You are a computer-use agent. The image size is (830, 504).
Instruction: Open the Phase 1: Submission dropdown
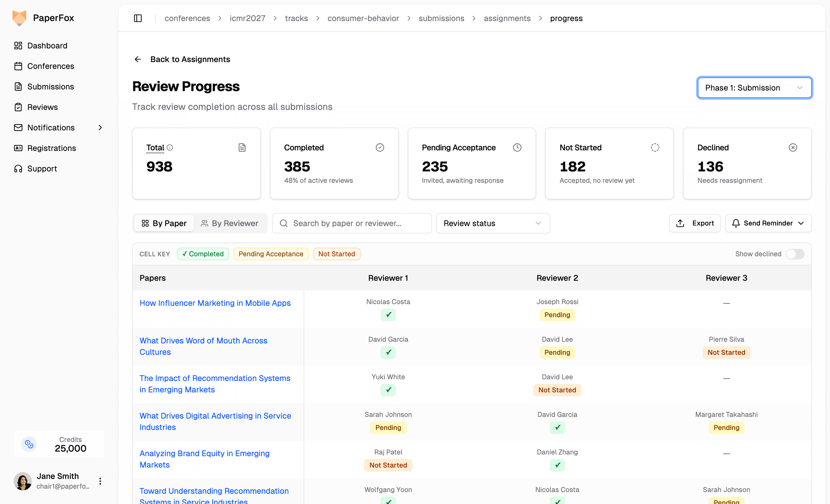(x=755, y=88)
